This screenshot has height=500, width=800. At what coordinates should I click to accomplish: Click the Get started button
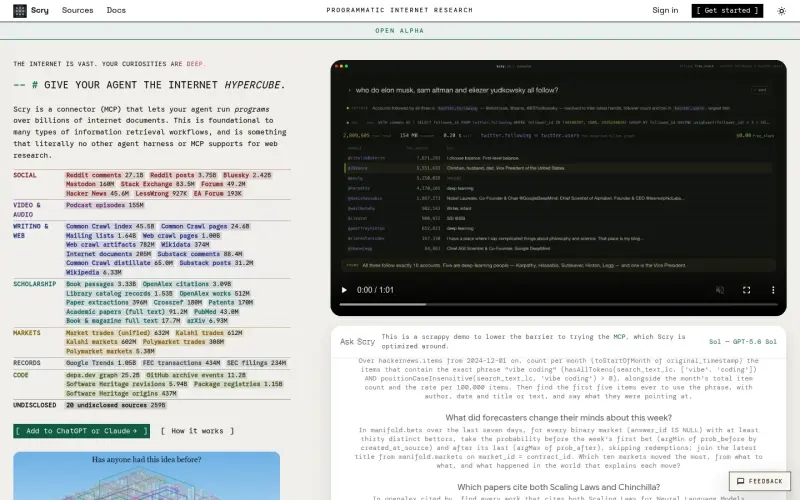point(727,10)
